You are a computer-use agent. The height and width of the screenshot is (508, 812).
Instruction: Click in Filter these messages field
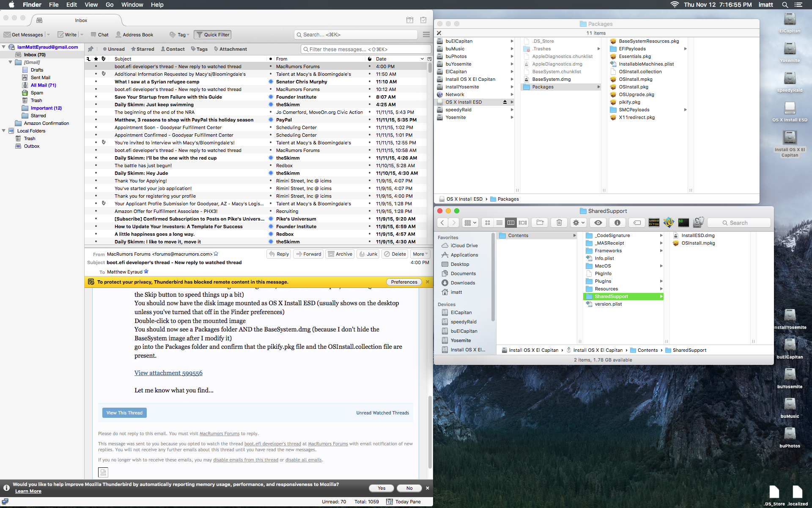[366, 49]
